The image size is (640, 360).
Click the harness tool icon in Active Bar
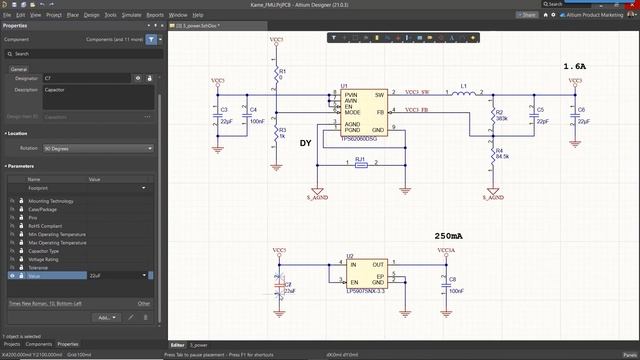click(409, 38)
